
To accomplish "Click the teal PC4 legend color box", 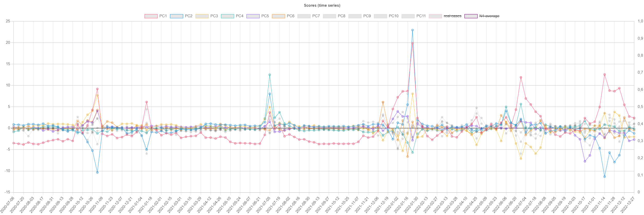I will pos(227,16).
